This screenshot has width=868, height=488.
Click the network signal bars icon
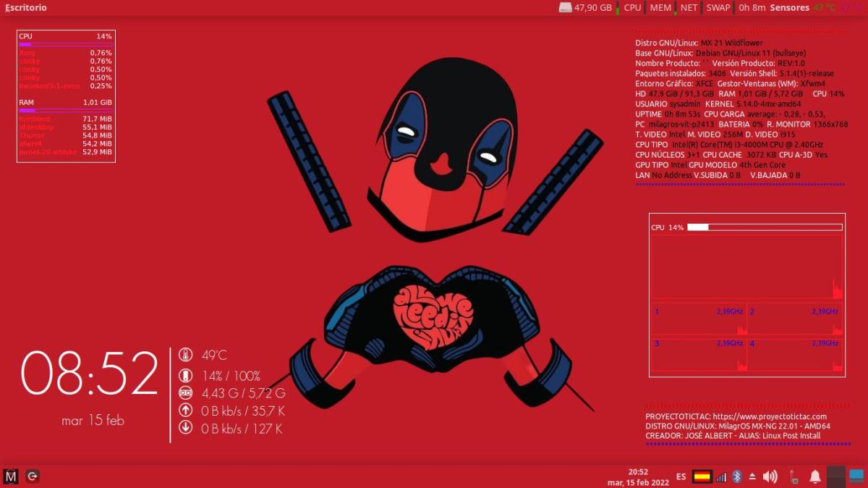(720, 476)
